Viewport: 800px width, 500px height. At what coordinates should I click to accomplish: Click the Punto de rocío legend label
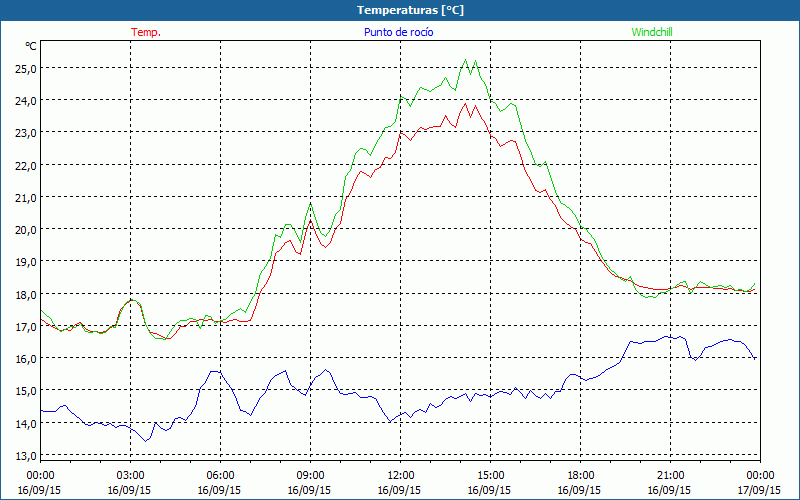(399, 32)
